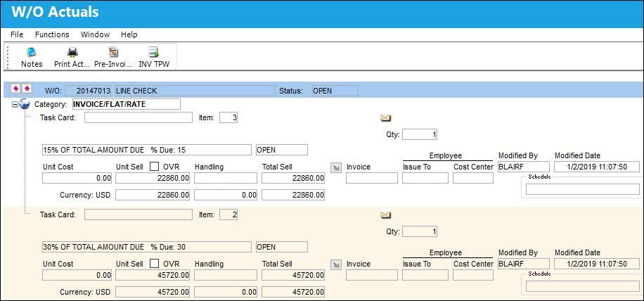
Task: Click the top Total Sell 45720.00 field
Action: coord(293,275)
